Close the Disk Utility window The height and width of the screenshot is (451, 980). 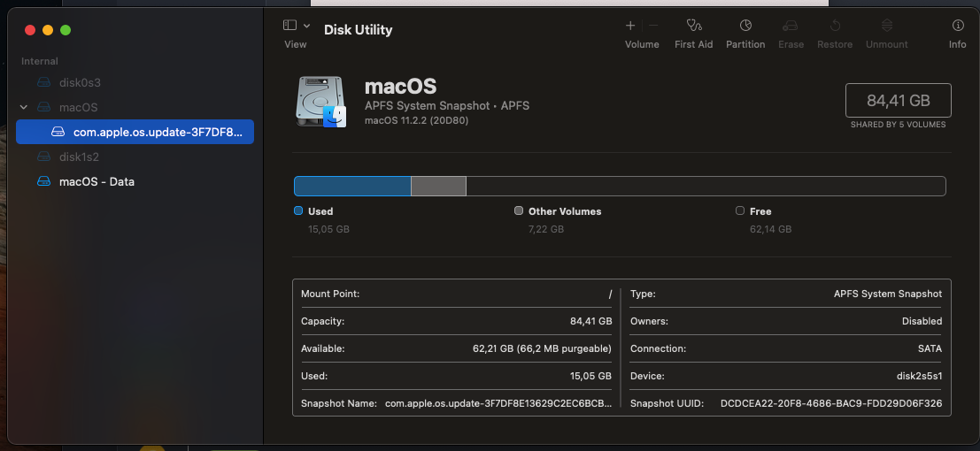[x=30, y=30]
